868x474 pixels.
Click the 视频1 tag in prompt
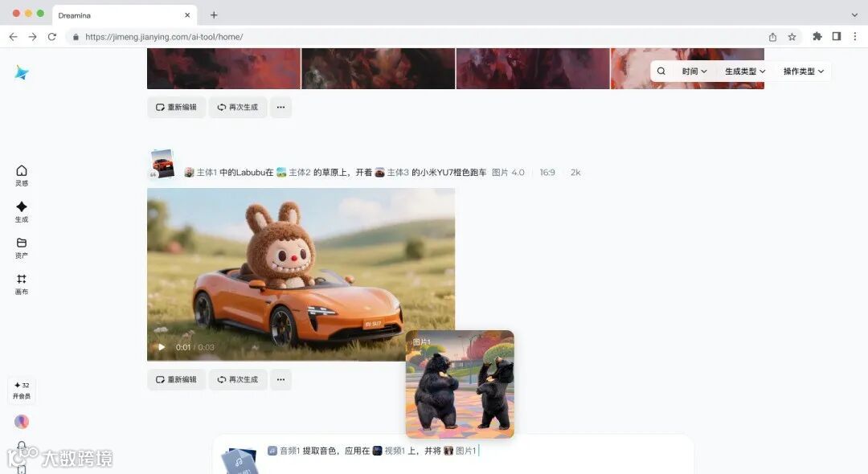pyautogui.click(x=389, y=451)
